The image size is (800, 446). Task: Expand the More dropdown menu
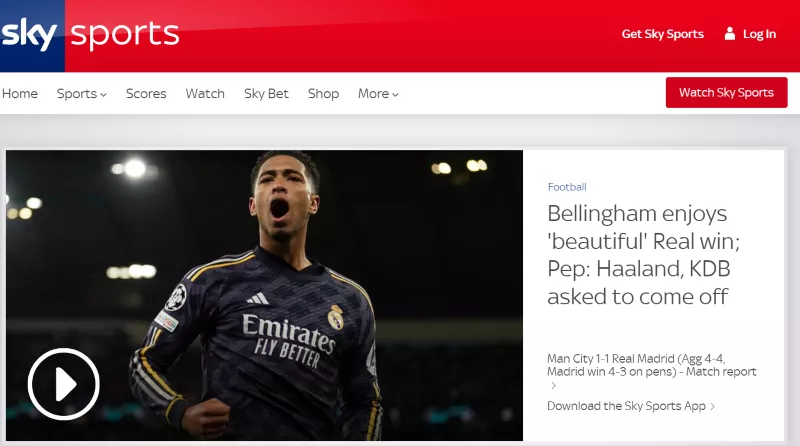click(378, 94)
